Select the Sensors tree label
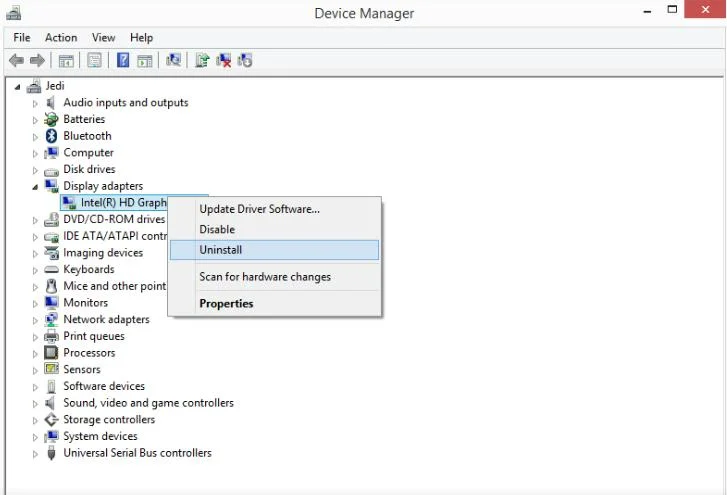Screen dimensions: 727x495 (82, 369)
